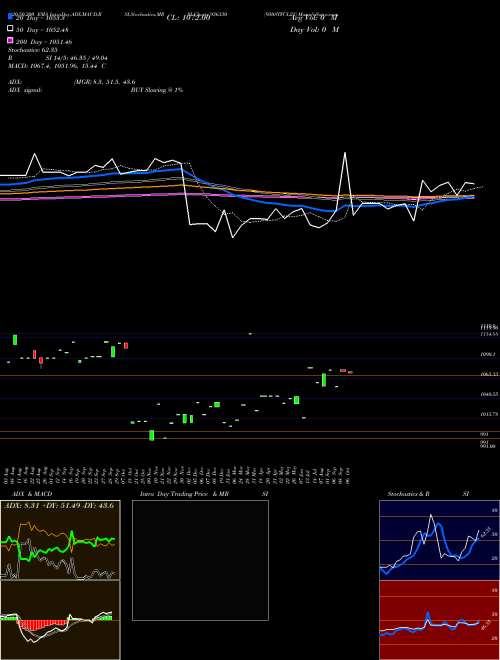Click the Stochastics & RSI panel title
Image resolution: width=500 pixels, height=660 pixels.
coord(428,494)
